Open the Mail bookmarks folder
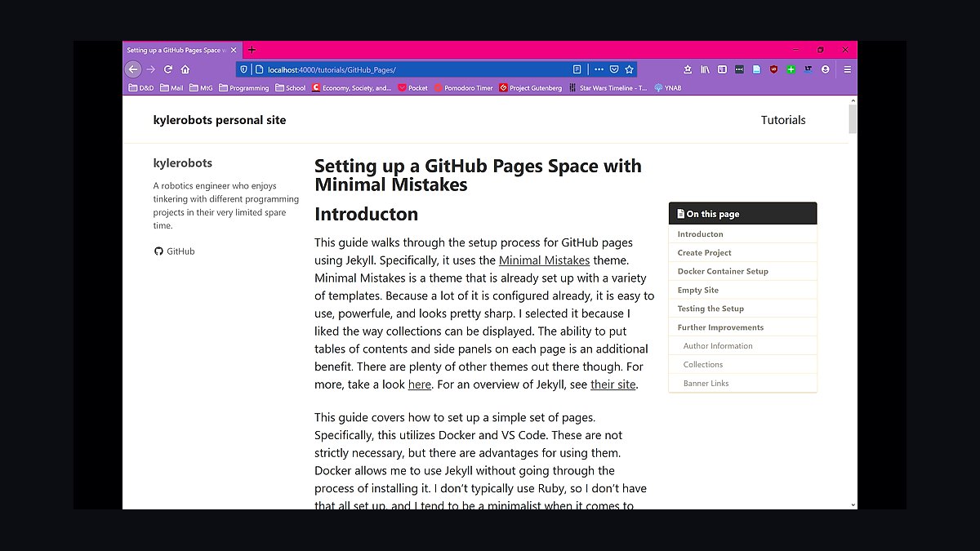980x551 pixels. click(x=171, y=87)
